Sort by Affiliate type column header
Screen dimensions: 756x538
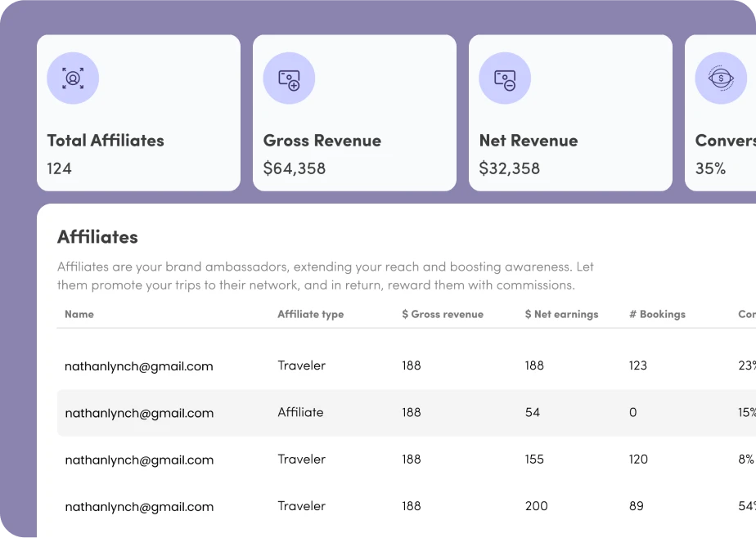[x=310, y=314]
